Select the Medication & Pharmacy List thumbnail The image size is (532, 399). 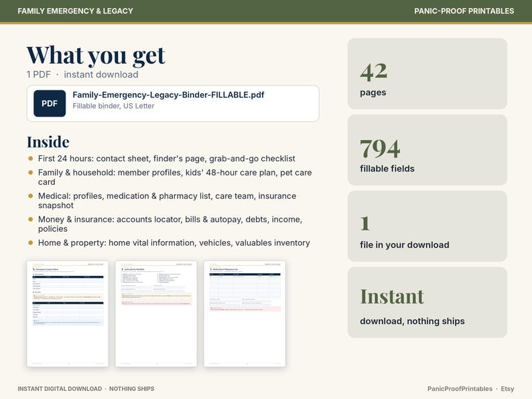(245, 313)
